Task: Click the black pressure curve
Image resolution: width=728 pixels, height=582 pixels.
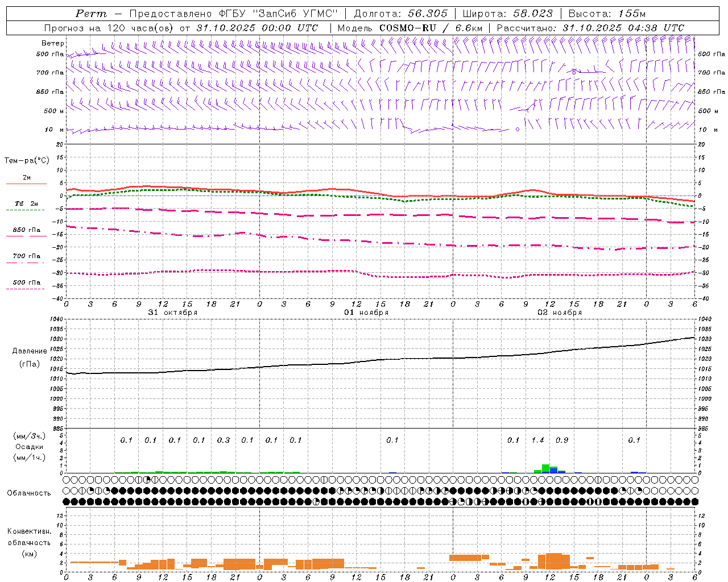Action: point(381,359)
